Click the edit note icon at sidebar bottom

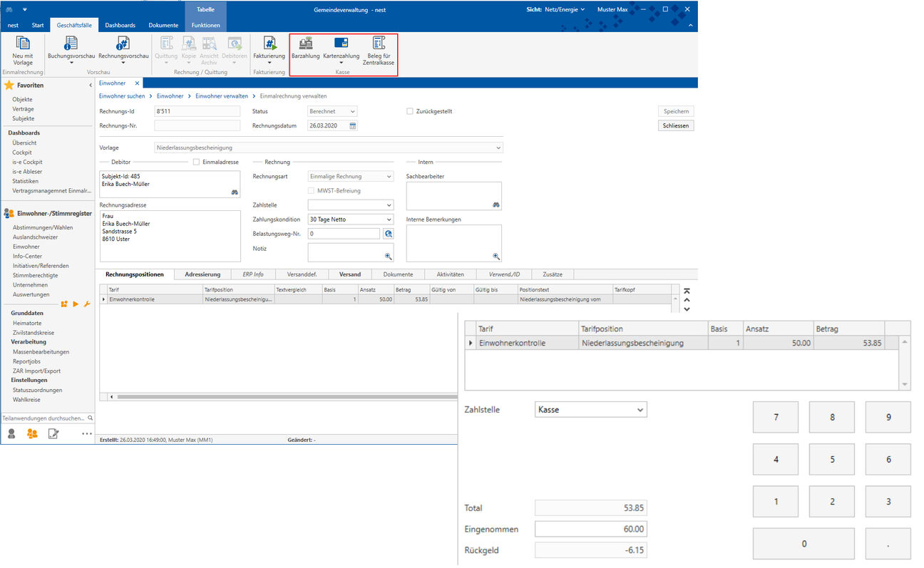point(53,433)
